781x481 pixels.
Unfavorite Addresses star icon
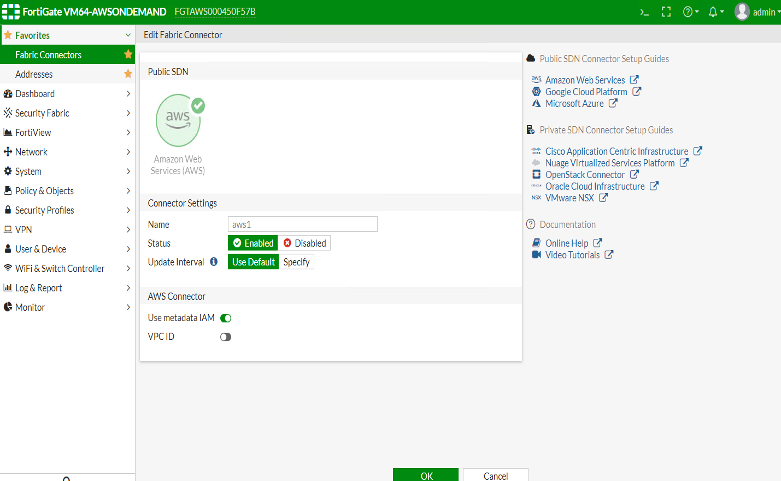tap(128, 74)
